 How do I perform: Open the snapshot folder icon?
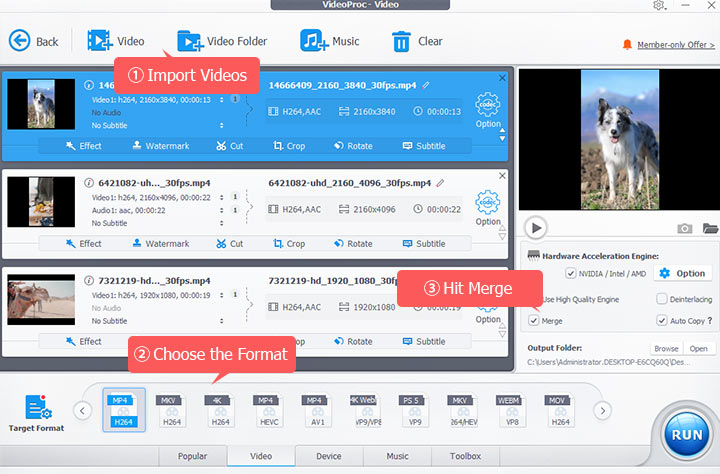point(710,228)
